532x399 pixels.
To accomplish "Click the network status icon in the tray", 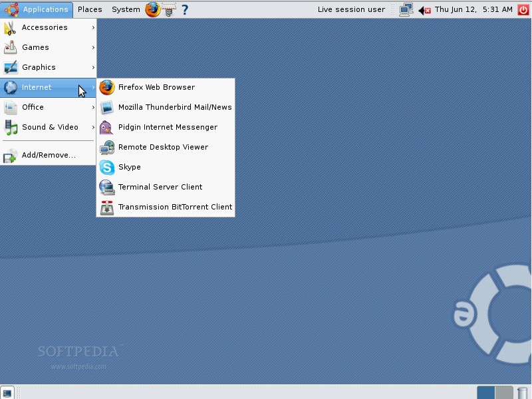I will (x=407, y=9).
